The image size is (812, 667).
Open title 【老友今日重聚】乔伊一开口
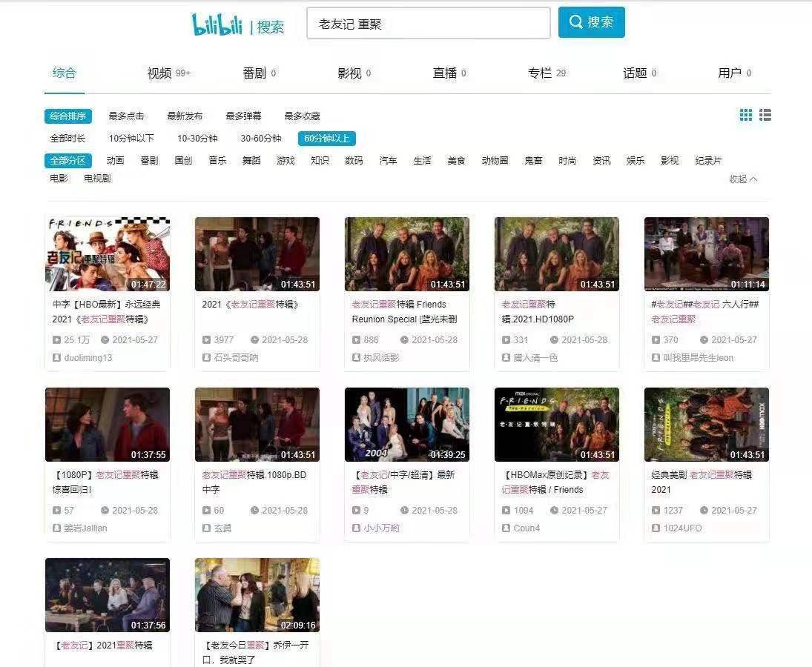pos(255,652)
